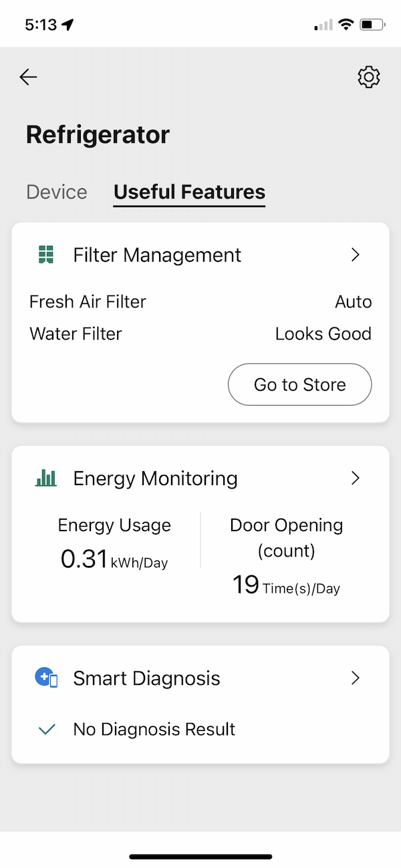401x868 pixels.
Task: Tap the back arrow
Action: point(28,78)
